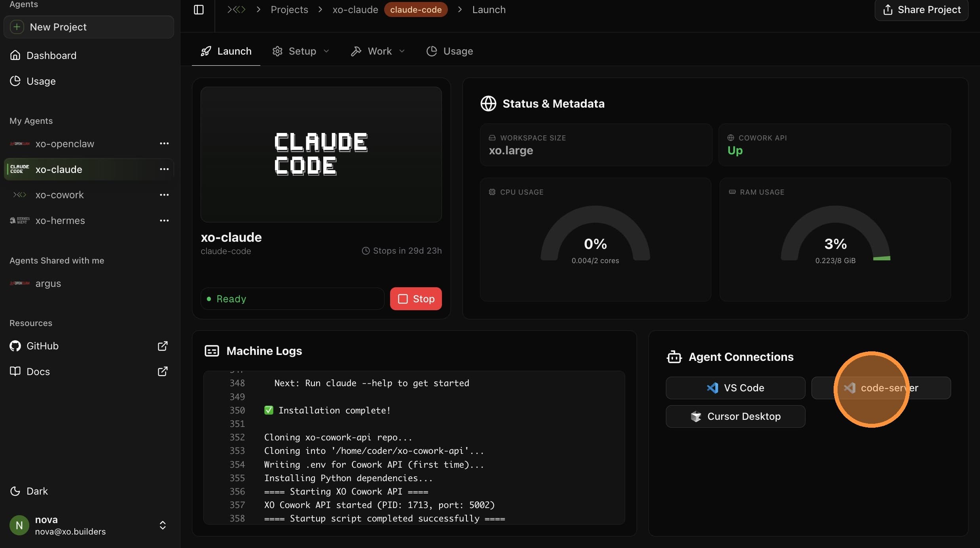Screen dimensions: 980x548
Task: Click the Machine Logs panel icon
Action: point(212,351)
